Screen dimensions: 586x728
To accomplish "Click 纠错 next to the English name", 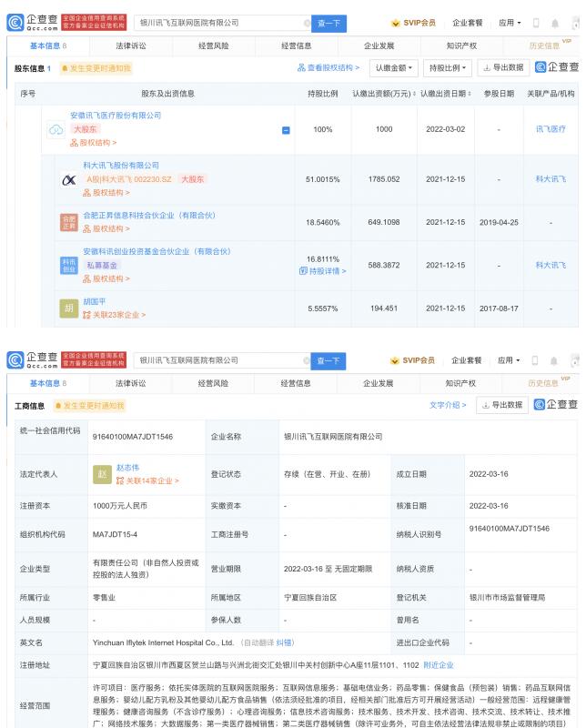I will point(284,643).
